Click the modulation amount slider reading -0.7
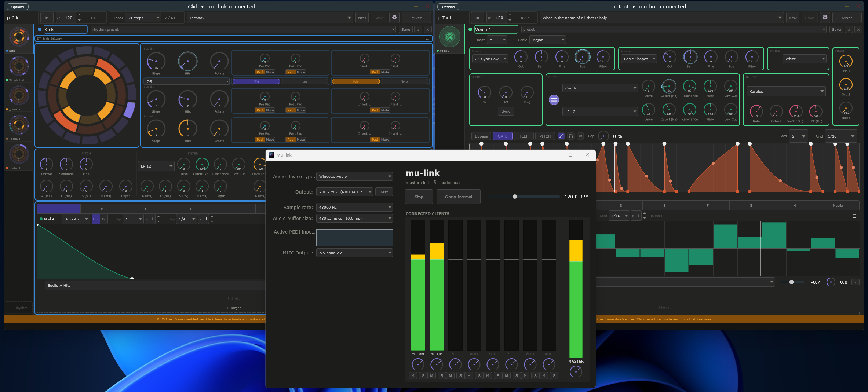Viewport: 868px width, 392px height. coord(791,282)
